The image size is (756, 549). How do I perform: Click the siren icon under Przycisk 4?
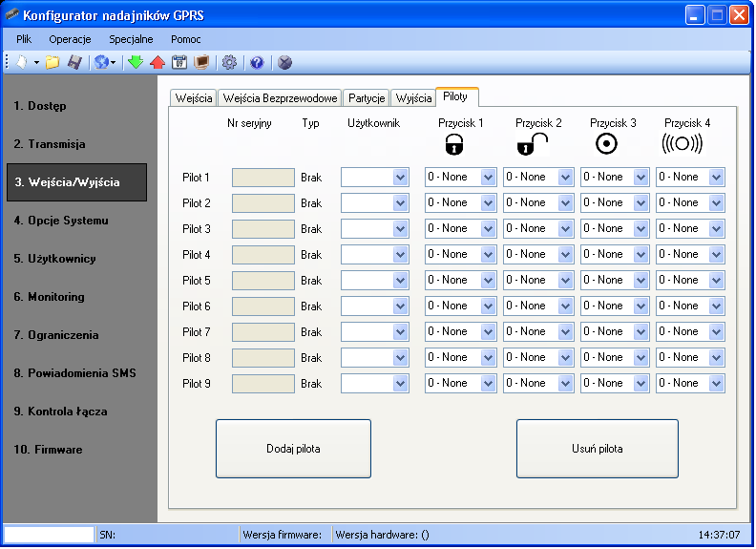(682, 143)
